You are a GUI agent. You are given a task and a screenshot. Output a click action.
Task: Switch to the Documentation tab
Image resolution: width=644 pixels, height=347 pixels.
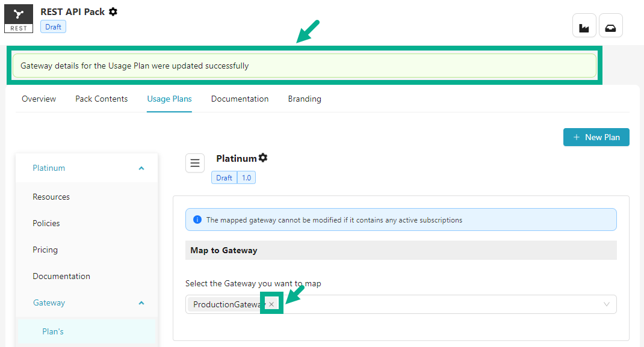240,99
